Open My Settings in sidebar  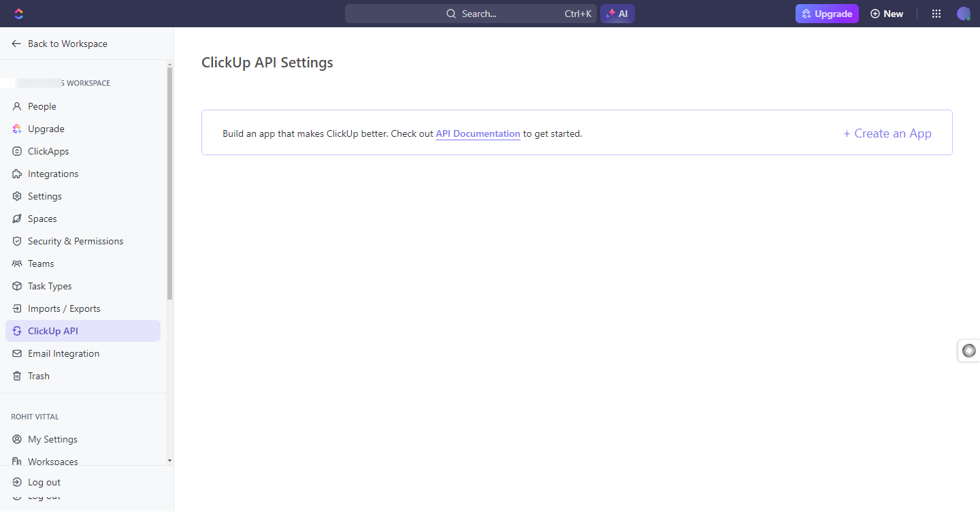[83, 439]
